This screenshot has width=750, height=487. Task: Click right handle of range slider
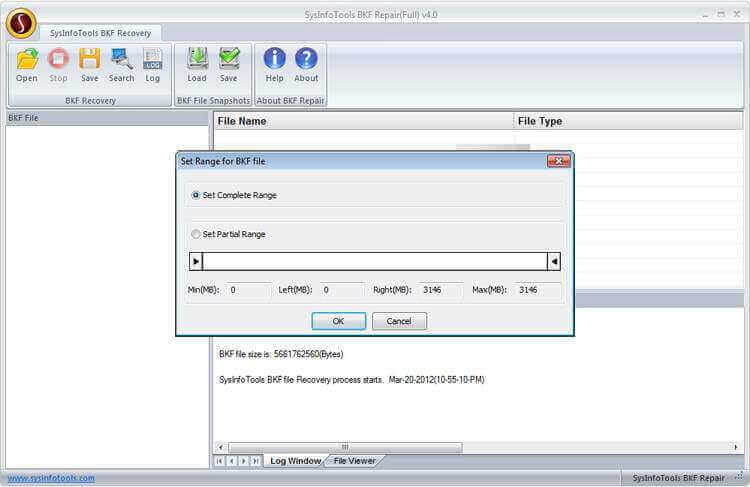pyautogui.click(x=554, y=262)
